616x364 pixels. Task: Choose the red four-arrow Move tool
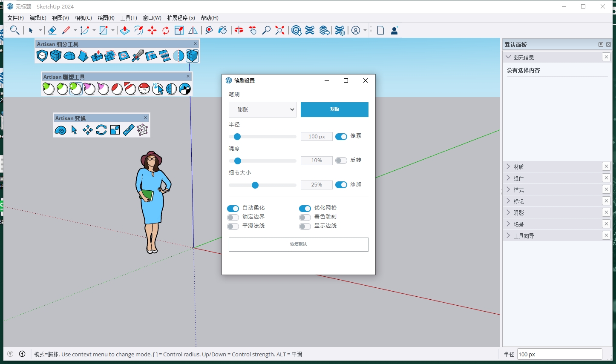[x=152, y=30]
